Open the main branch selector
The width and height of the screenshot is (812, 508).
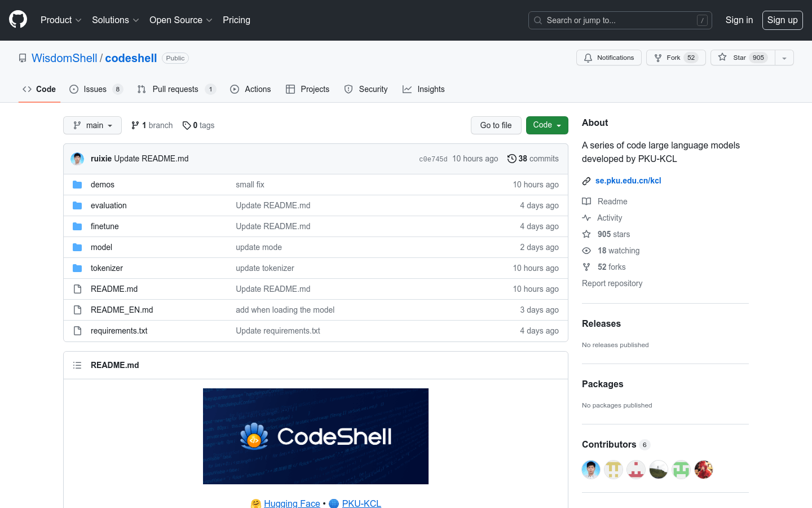(92, 125)
